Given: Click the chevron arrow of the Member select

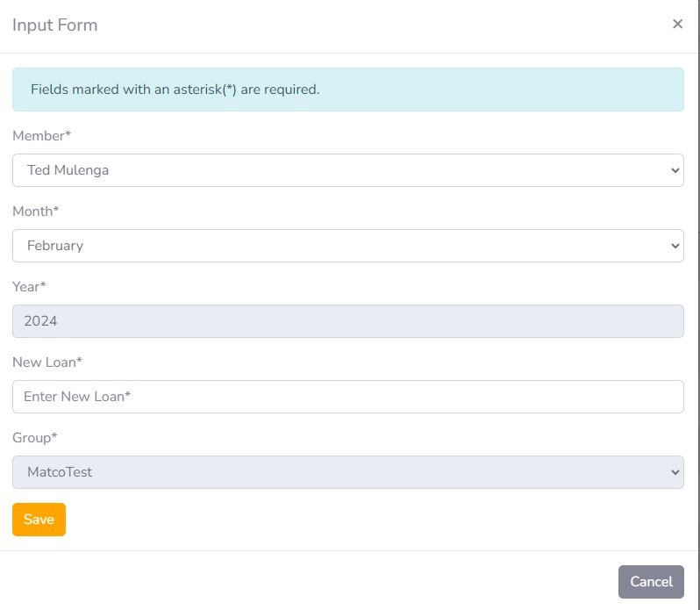Looking at the screenshot, I should tap(674, 170).
